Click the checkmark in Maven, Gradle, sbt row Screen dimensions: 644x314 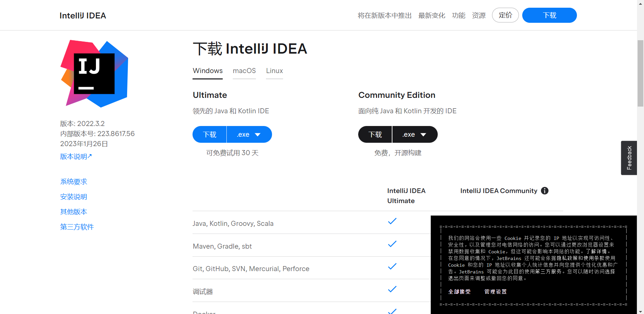(x=392, y=244)
